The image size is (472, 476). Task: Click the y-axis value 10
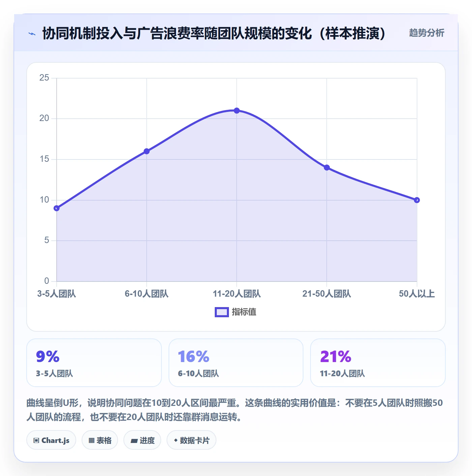click(x=44, y=200)
